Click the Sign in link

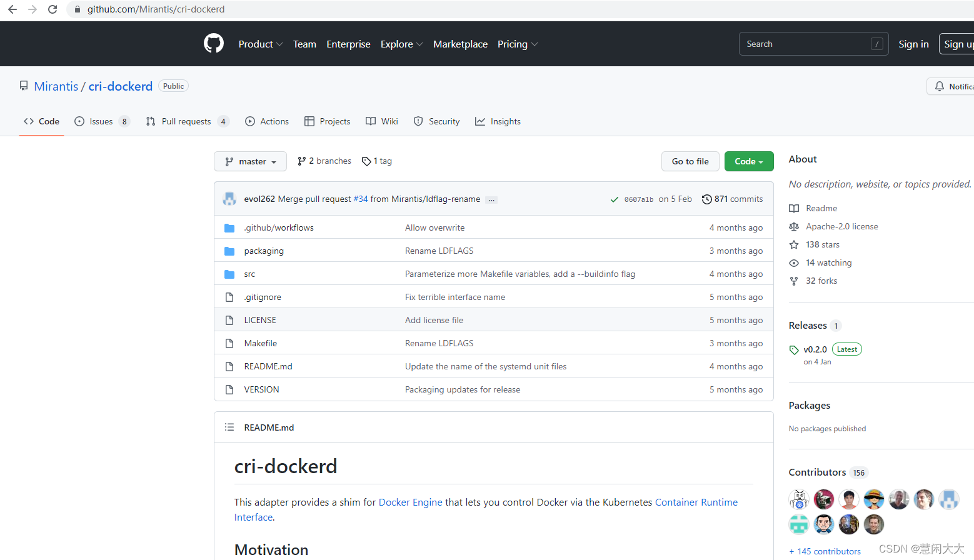point(913,44)
